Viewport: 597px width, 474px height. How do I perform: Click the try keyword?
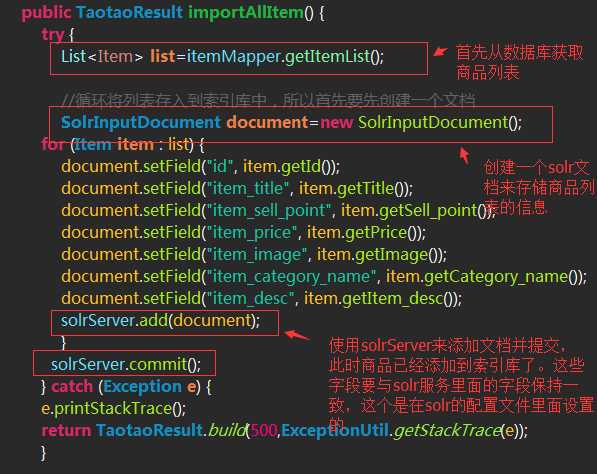(x=53, y=35)
